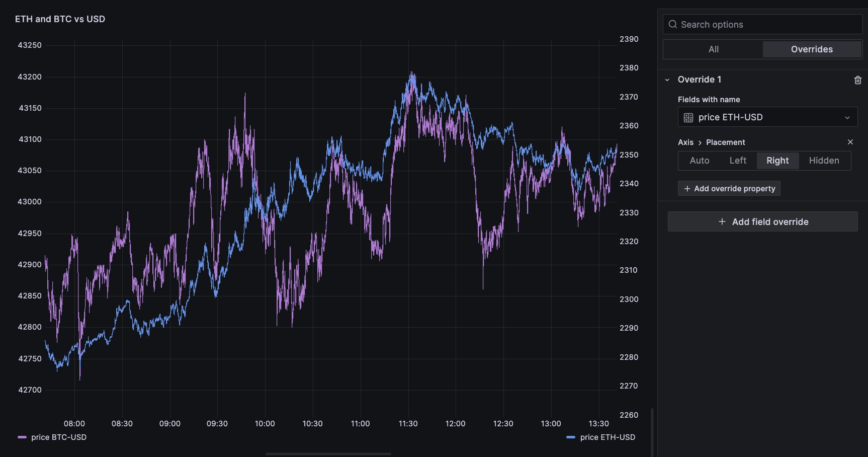Click the 11:30 time axis label
Image resolution: width=868 pixels, height=457 pixels.
tap(408, 424)
